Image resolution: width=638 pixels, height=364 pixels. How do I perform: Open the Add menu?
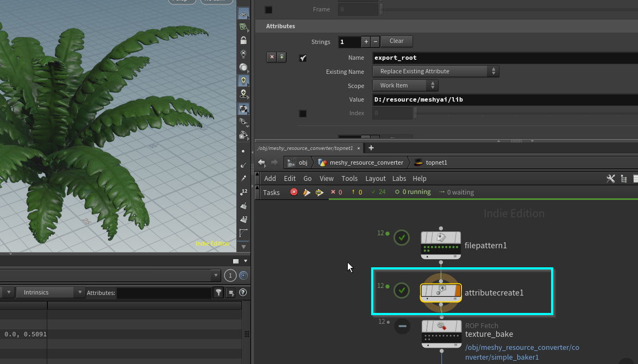click(270, 179)
